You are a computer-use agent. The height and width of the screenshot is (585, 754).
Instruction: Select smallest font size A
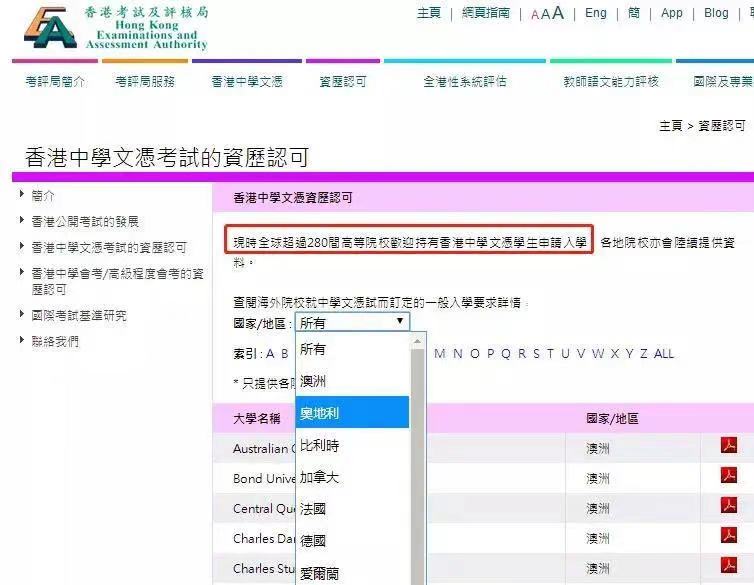[535, 15]
